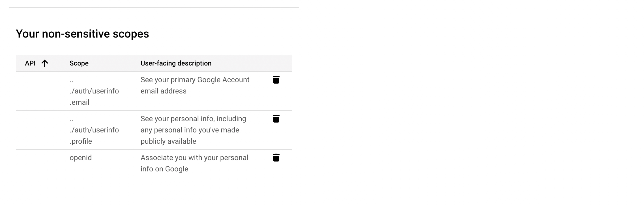The image size is (644, 205).
Task: Click the 'Your non-sensitive scopes' heading
Action: click(82, 34)
